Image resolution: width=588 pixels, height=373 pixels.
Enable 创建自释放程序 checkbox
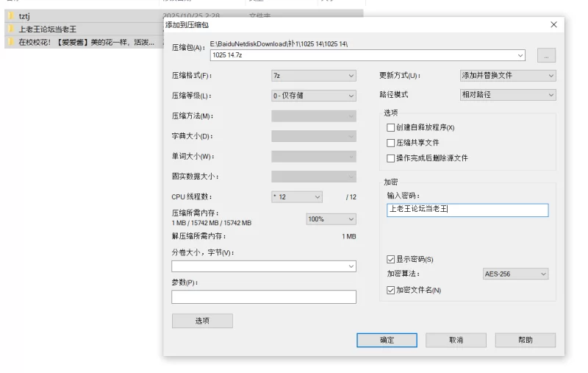[391, 127]
